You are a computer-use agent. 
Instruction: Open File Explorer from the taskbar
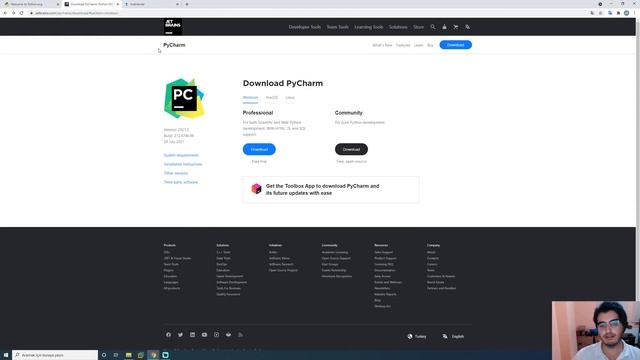pyautogui.click(x=128, y=355)
